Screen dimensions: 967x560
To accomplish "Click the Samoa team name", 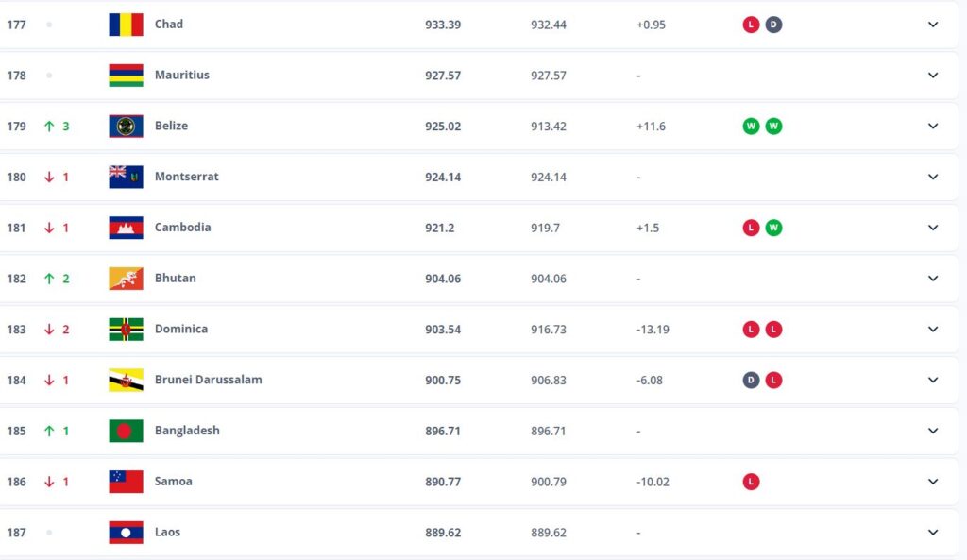I will [x=173, y=482].
